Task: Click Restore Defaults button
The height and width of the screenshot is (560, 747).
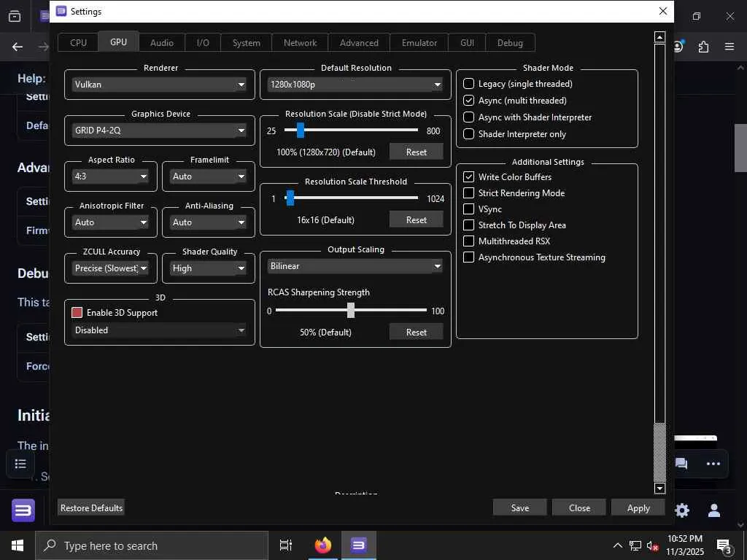Action: click(x=91, y=507)
